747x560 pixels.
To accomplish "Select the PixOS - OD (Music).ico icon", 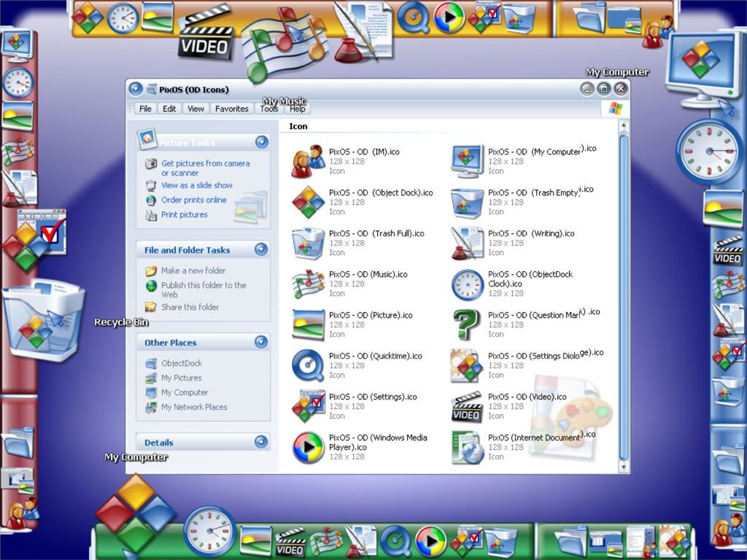I will (x=309, y=284).
